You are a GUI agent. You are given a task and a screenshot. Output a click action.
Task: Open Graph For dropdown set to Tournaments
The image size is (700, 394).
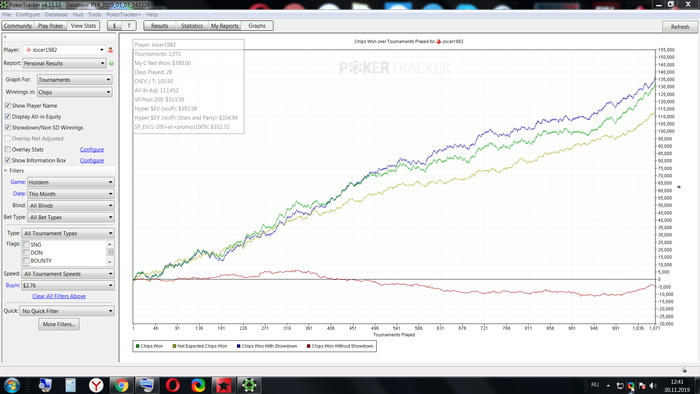[x=75, y=80]
